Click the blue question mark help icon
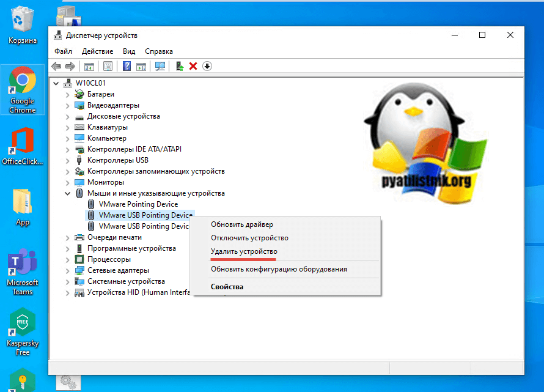 (x=127, y=66)
